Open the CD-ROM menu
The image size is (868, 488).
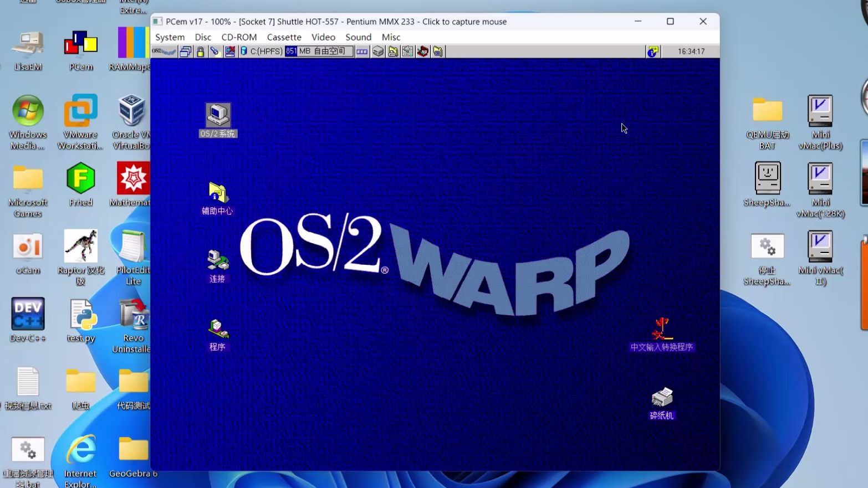tap(239, 37)
